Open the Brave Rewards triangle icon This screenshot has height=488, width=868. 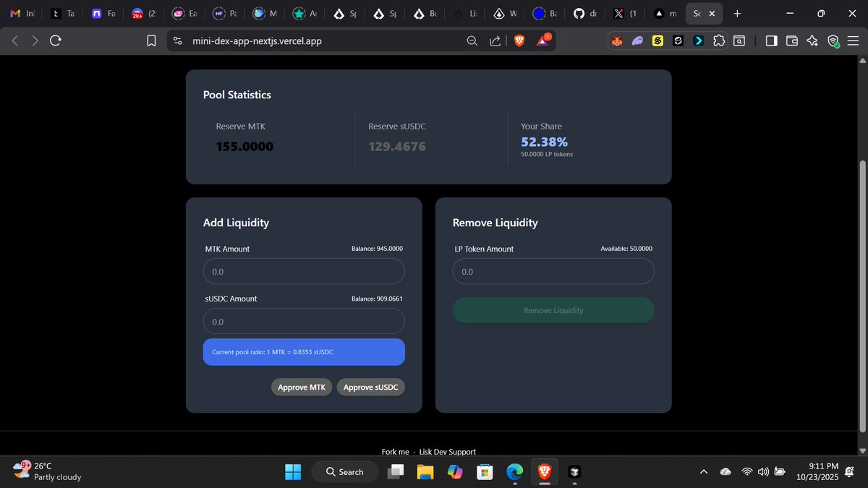(x=543, y=40)
